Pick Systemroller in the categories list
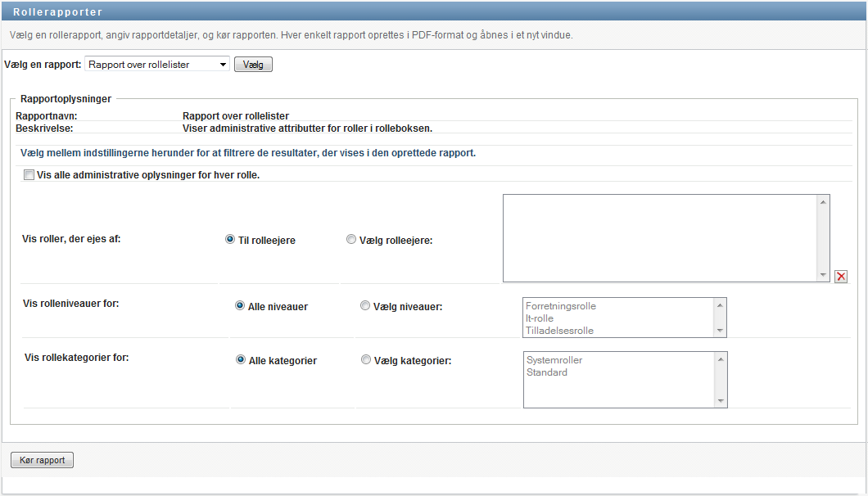The image size is (868, 496). [554, 360]
